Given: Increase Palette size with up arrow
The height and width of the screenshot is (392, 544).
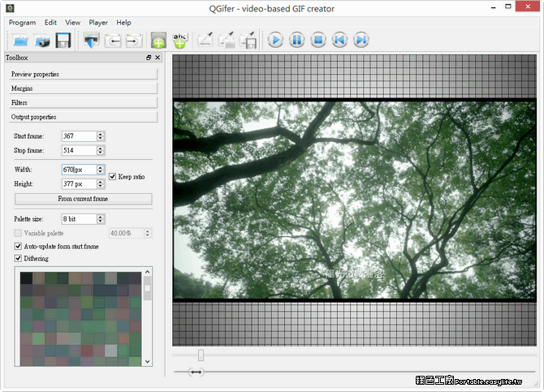Looking at the screenshot, I should [100, 217].
